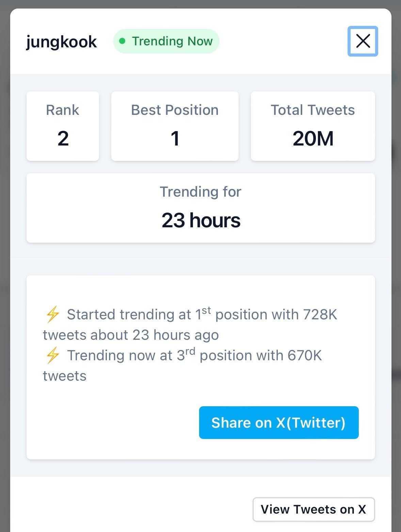
Task: Close the jungkook trend details dialog
Action: tap(363, 41)
